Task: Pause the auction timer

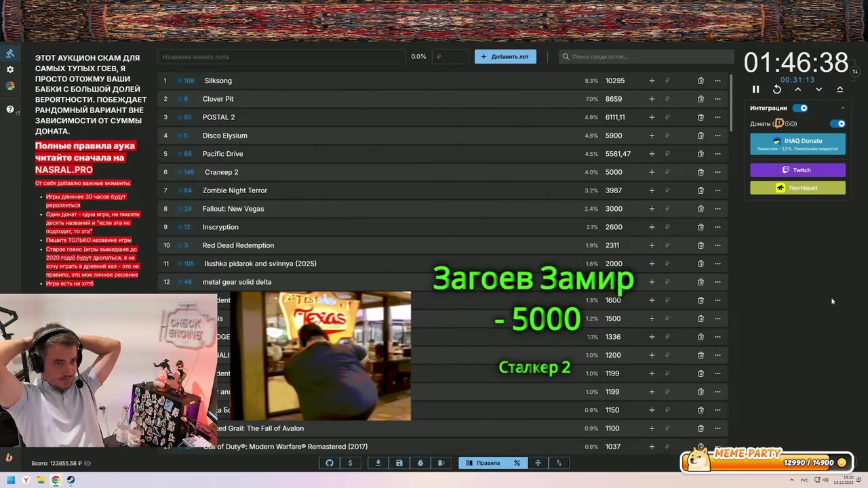Action: coord(755,89)
